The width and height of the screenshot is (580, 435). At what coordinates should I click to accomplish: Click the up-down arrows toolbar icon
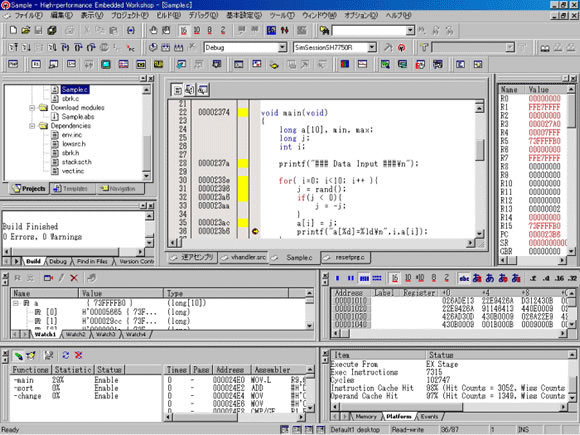[x=284, y=30]
